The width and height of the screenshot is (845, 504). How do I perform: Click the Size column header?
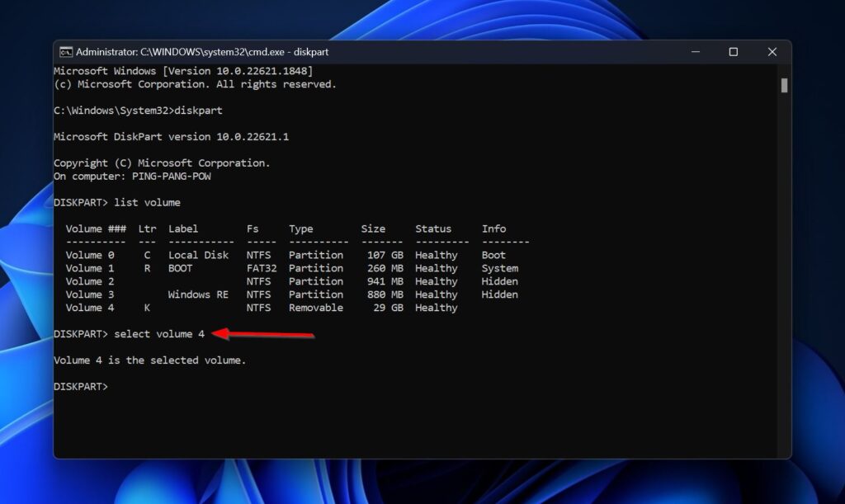click(x=375, y=228)
